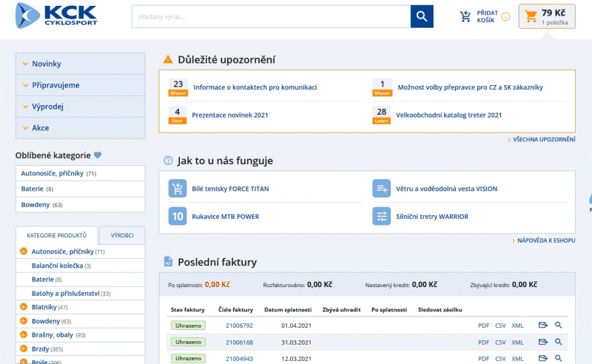Click the info icon next to Přidat košík
592x364 pixels.
[x=505, y=16]
